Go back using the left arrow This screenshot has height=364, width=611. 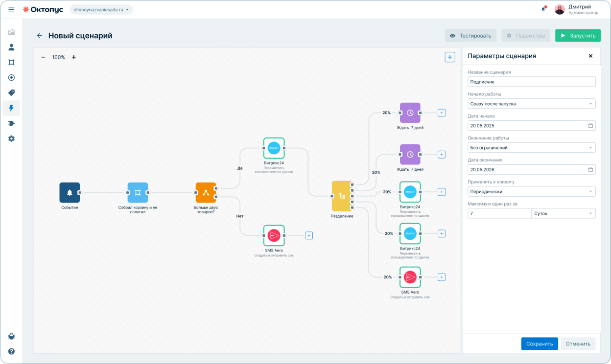(39, 36)
